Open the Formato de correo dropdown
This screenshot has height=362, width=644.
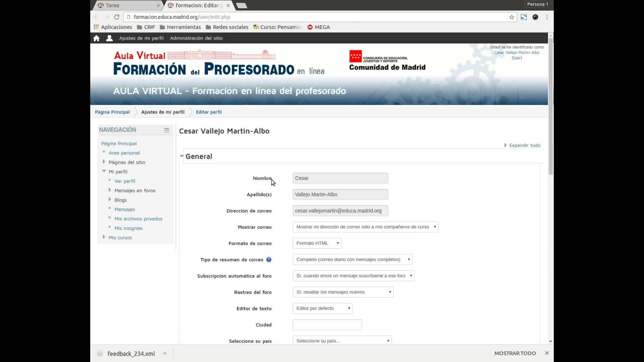(x=317, y=243)
